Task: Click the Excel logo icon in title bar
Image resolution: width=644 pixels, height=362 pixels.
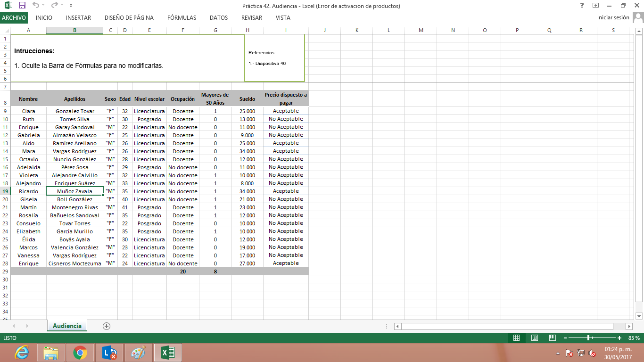Action: pyautogui.click(x=8, y=6)
